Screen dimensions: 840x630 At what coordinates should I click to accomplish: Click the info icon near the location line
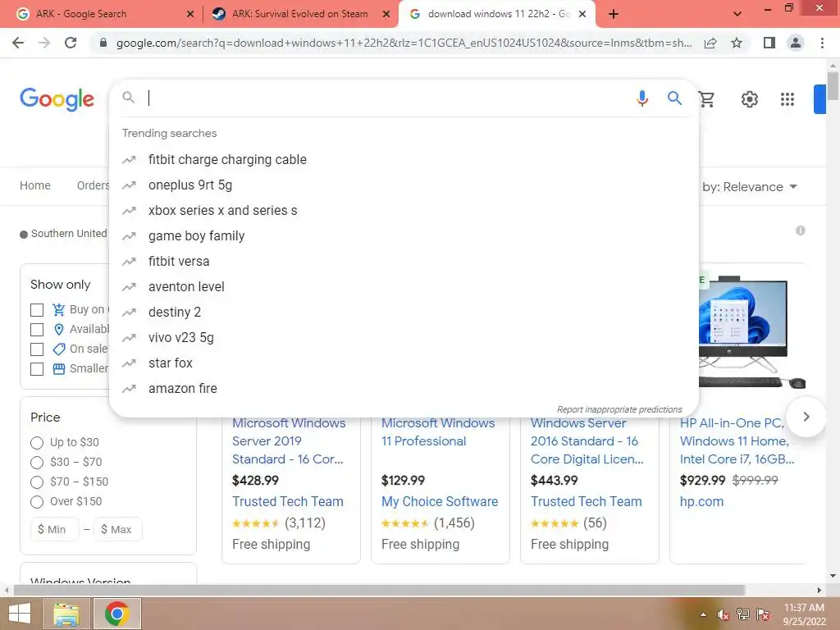tap(801, 231)
